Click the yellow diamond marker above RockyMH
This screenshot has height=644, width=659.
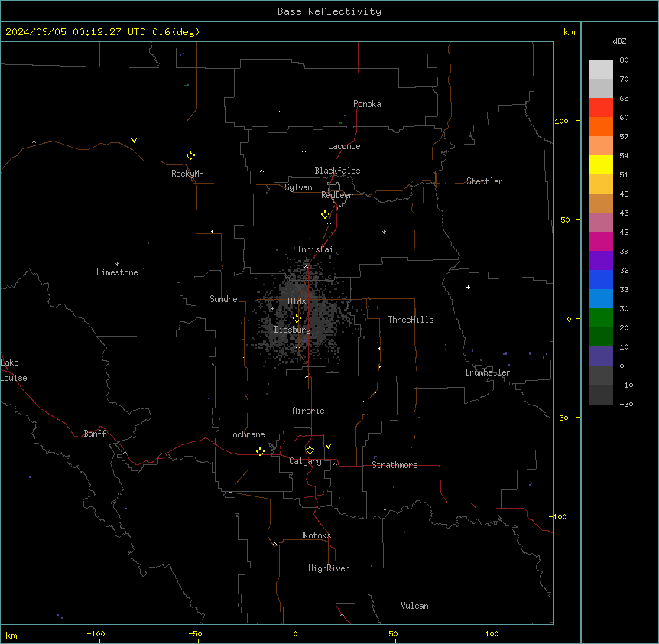191,156
